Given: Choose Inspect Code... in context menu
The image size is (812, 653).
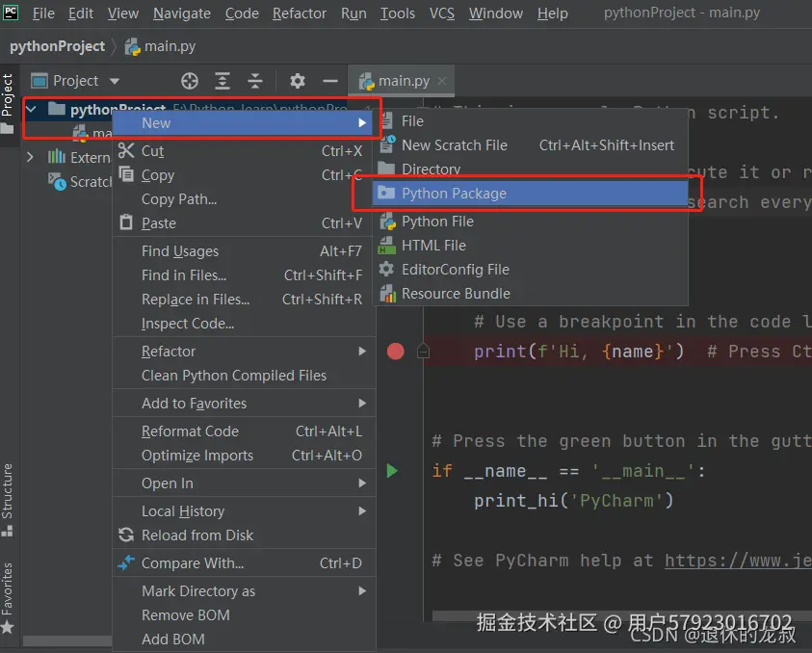Looking at the screenshot, I should coord(244,324).
